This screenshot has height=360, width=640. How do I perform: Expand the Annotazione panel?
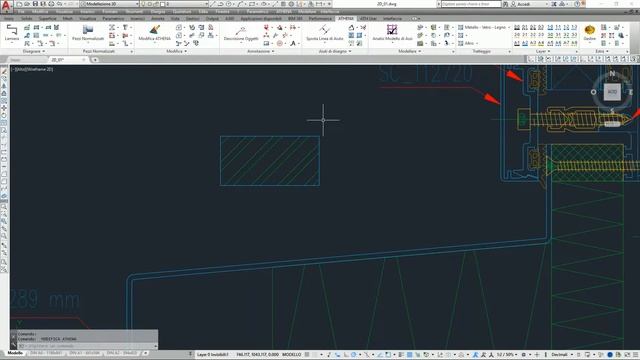(260, 51)
